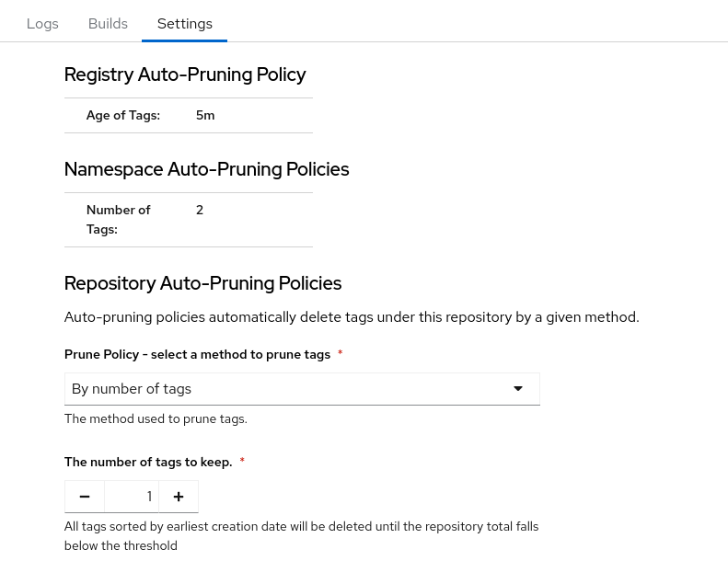Viewport: 728px width, 584px height.
Task: Open the "By number of tags" dropdown
Action: (x=285, y=389)
